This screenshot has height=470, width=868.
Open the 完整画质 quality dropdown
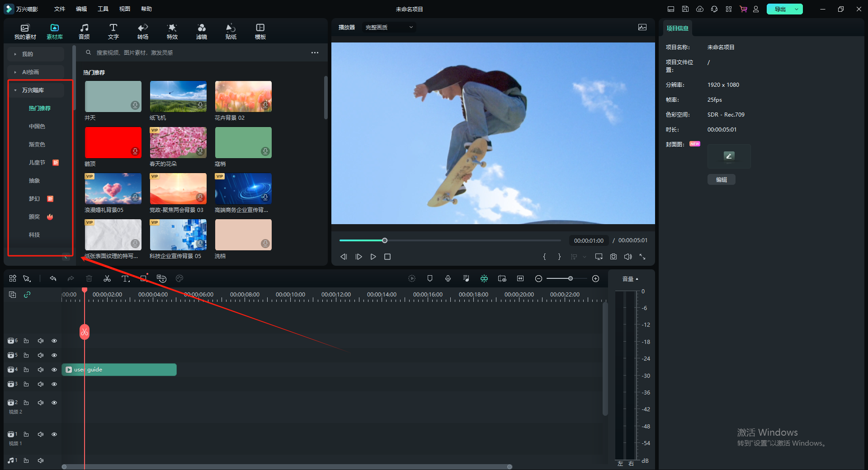[x=389, y=28]
